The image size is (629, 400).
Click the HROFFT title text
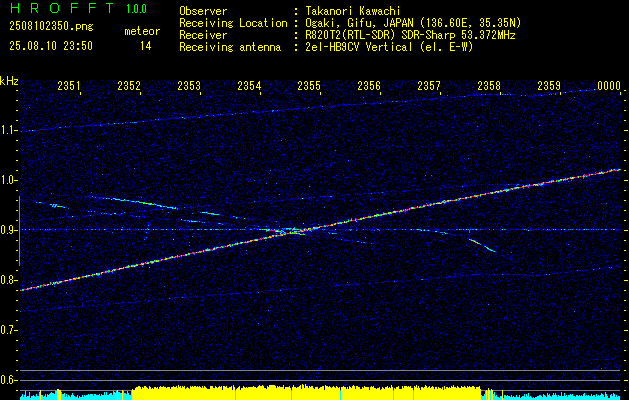tap(61, 8)
